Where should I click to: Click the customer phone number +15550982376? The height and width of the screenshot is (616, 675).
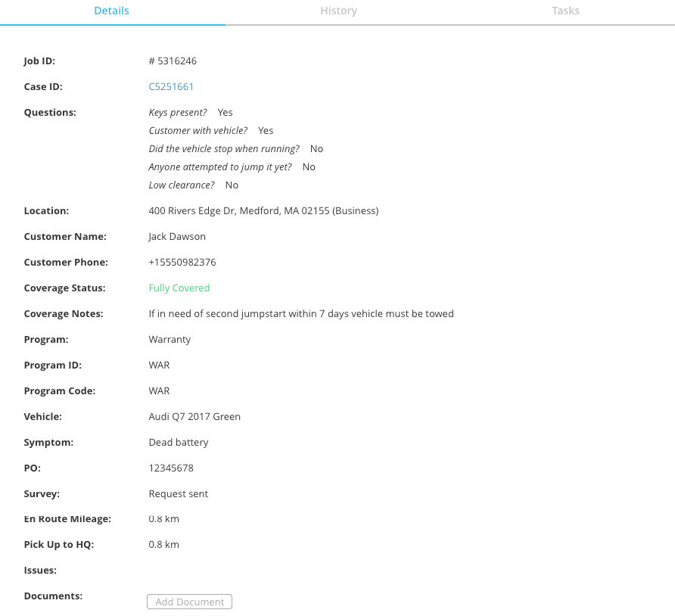[182, 262]
